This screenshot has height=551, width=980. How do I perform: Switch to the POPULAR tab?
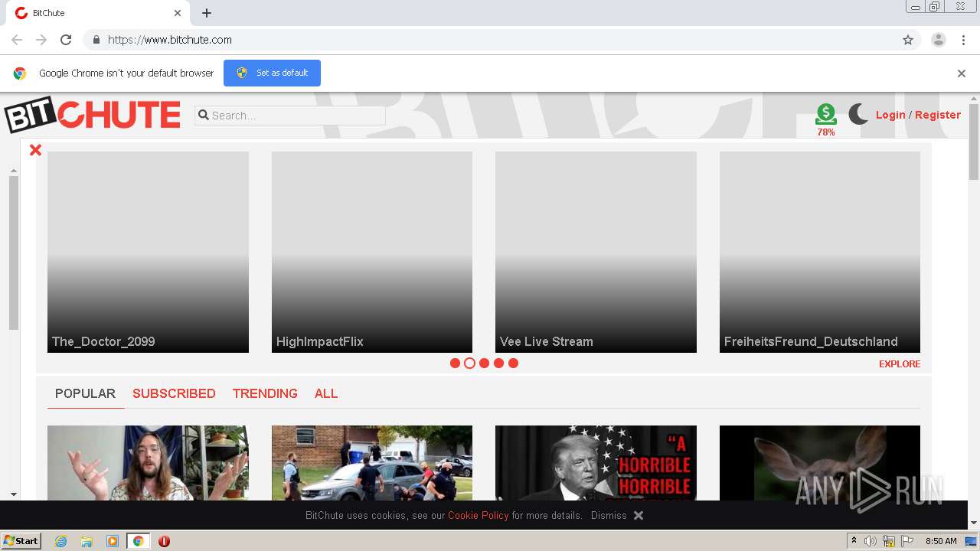85,393
